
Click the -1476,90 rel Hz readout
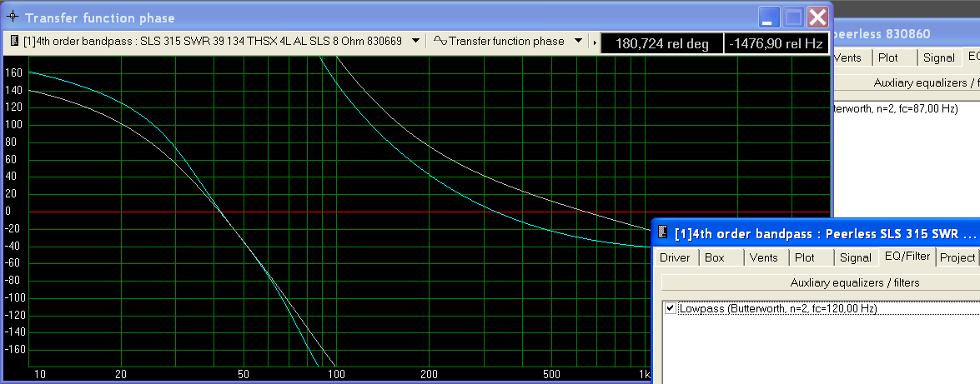pos(776,43)
